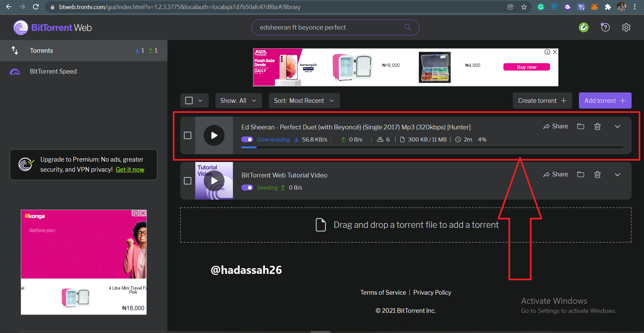The width and height of the screenshot is (644, 333).
Task: Open the select-all dropdown arrow
Action: [x=200, y=100]
